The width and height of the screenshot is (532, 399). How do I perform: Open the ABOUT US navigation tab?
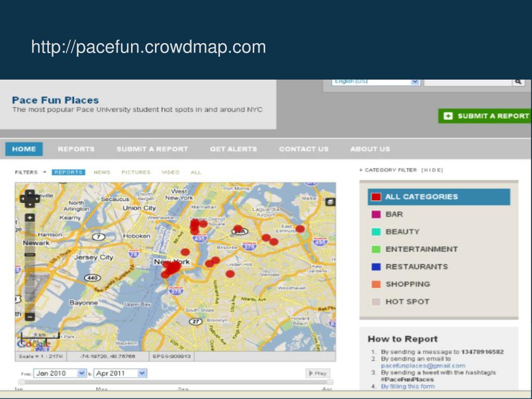(x=370, y=149)
